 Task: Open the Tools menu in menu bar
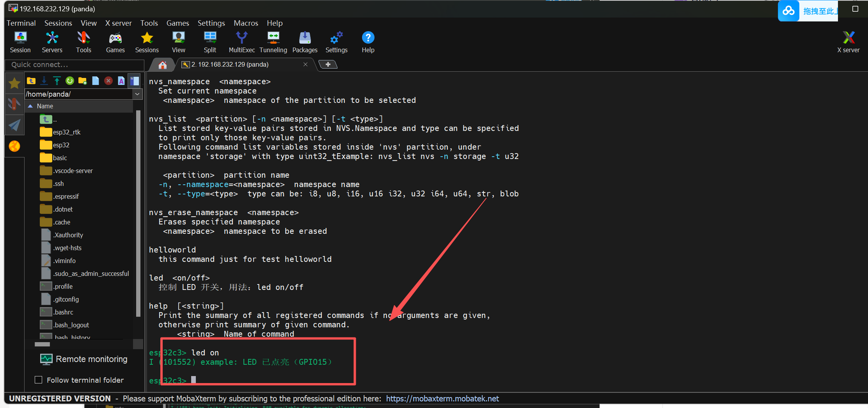click(x=149, y=23)
